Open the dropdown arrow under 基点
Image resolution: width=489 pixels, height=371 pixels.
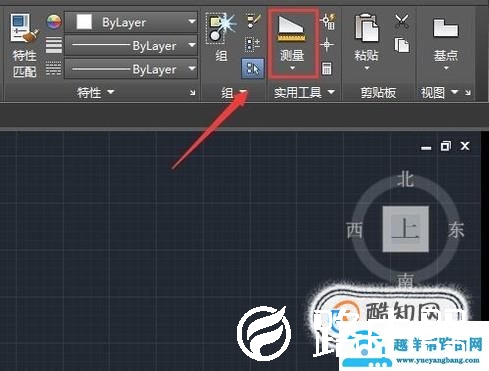(446, 68)
